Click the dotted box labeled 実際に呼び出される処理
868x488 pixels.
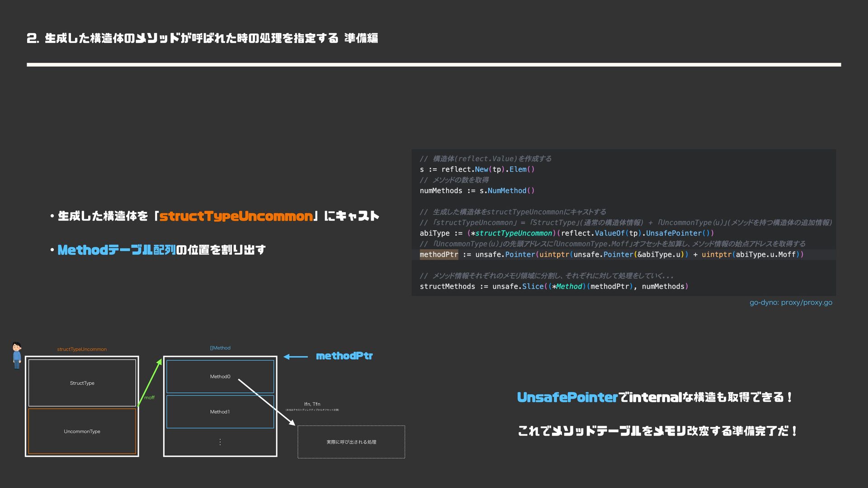point(351,442)
